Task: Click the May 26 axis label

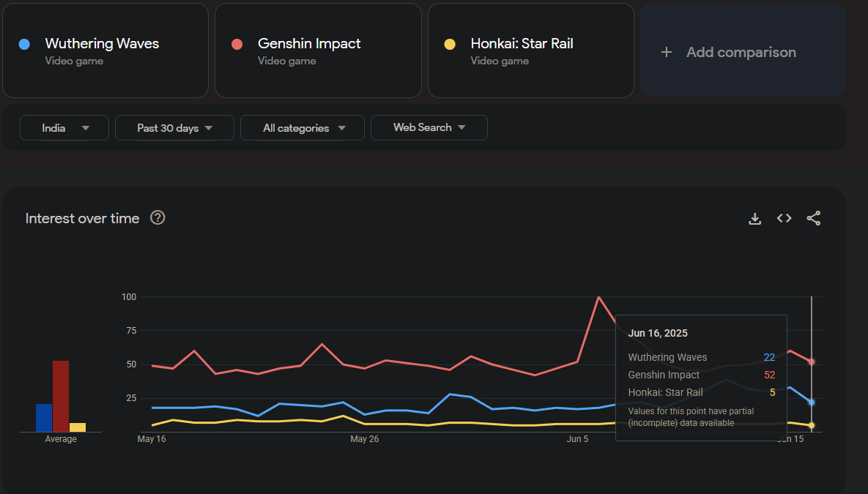Action: point(365,438)
